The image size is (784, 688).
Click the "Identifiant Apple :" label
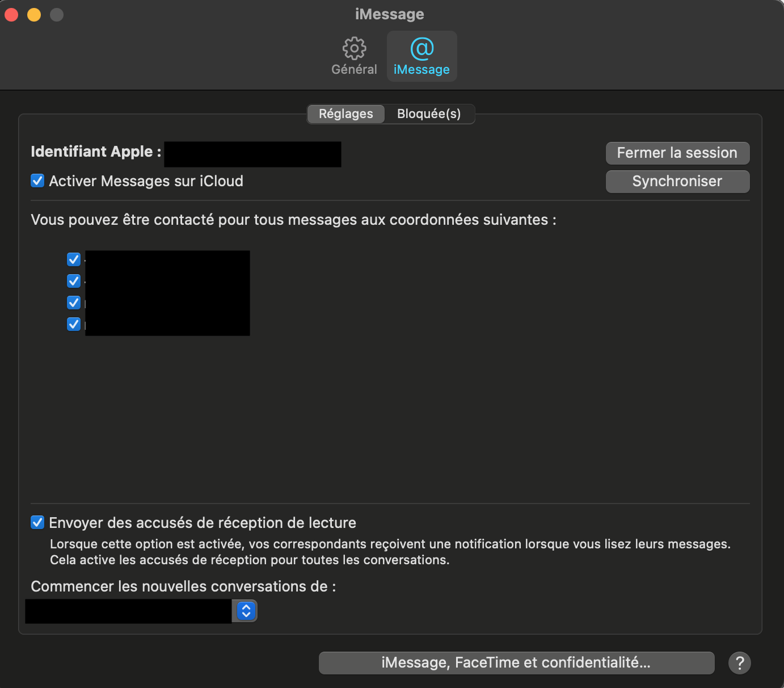coord(96,152)
